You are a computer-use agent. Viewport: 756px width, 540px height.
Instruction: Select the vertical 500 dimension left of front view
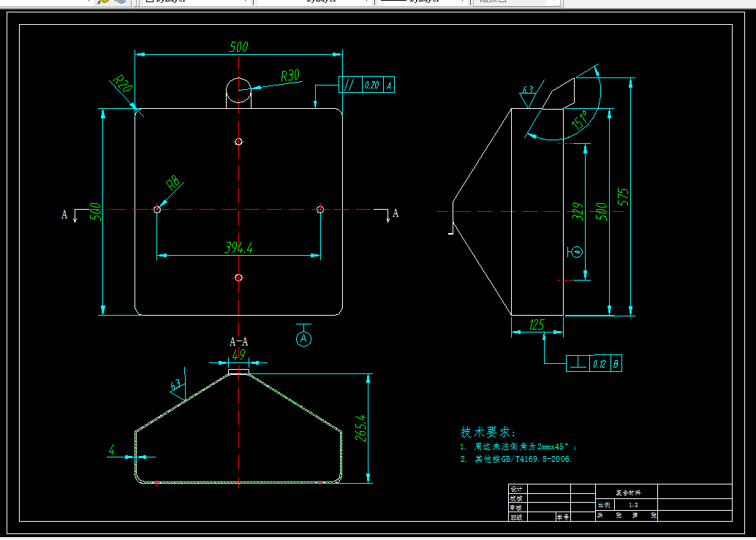point(96,211)
